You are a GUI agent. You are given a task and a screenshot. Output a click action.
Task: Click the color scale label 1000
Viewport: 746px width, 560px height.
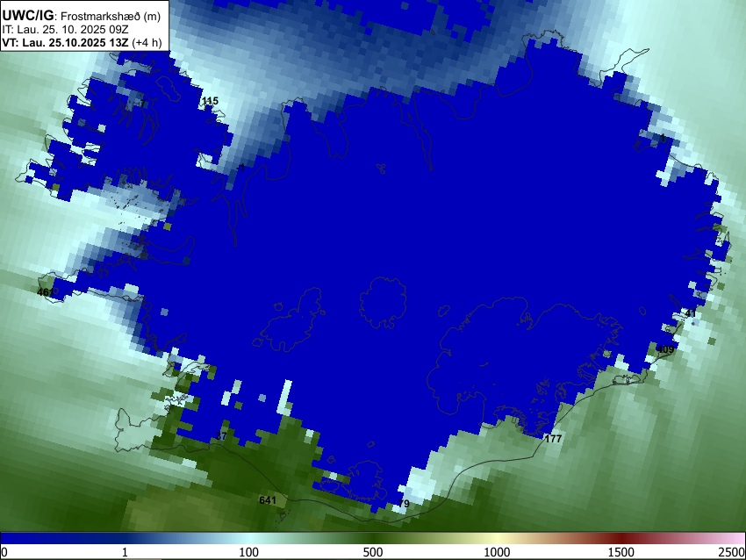(497, 552)
